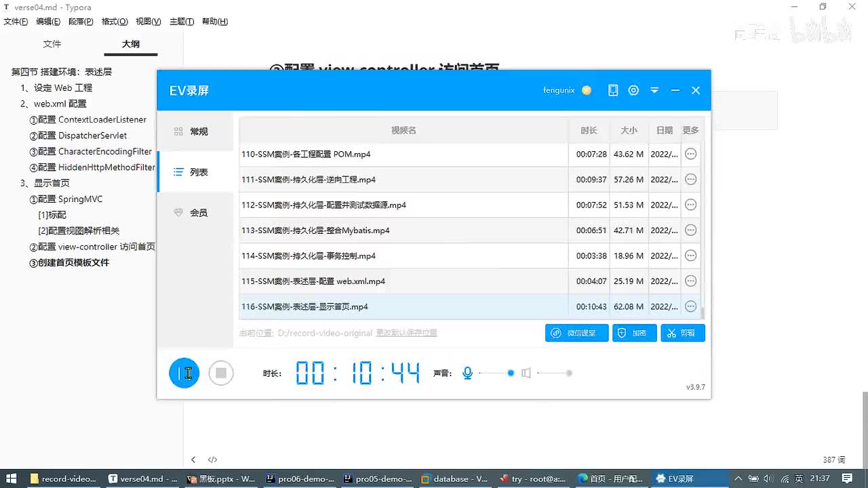The height and width of the screenshot is (488, 868).
Task: Open Typora 帮助(H) menu
Action: click(x=215, y=22)
